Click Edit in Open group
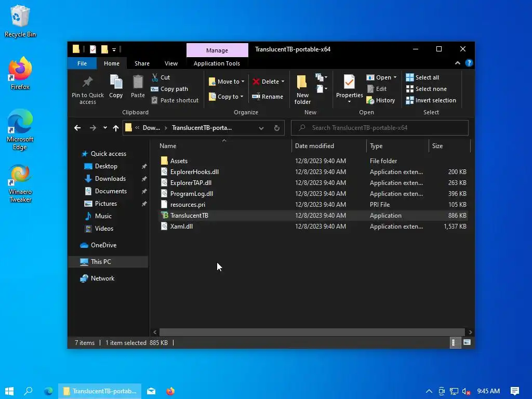The image size is (532, 399). (x=377, y=89)
